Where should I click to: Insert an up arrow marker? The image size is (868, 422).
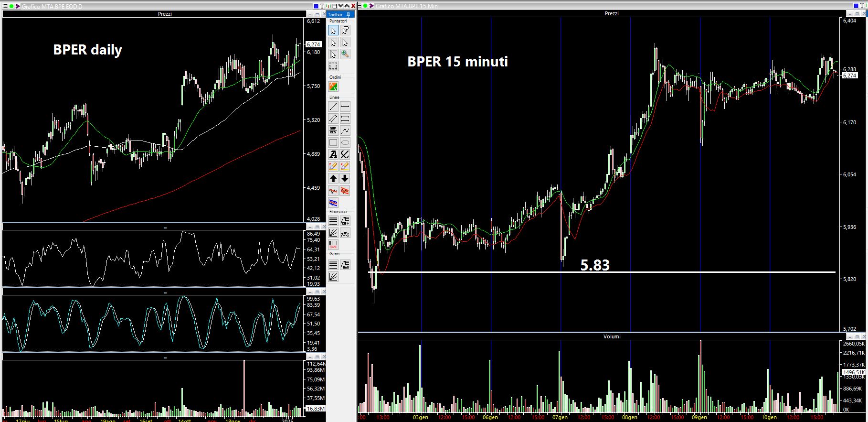(333, 178)
